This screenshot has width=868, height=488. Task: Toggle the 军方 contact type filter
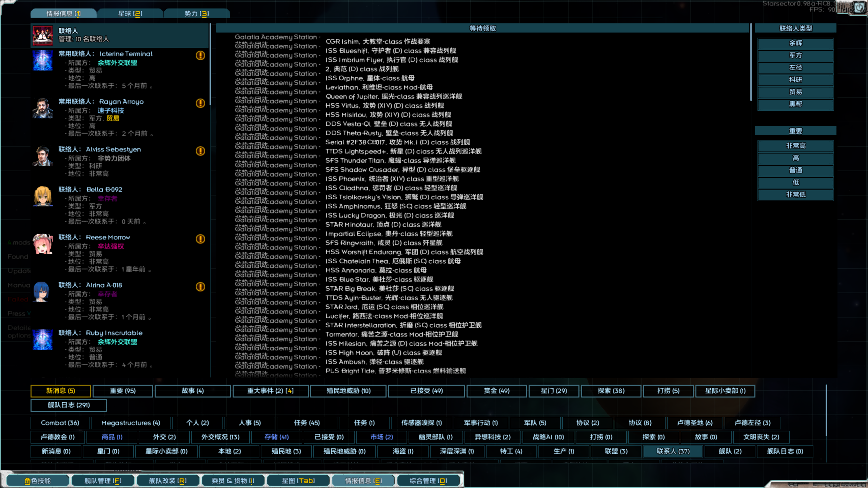795,55
